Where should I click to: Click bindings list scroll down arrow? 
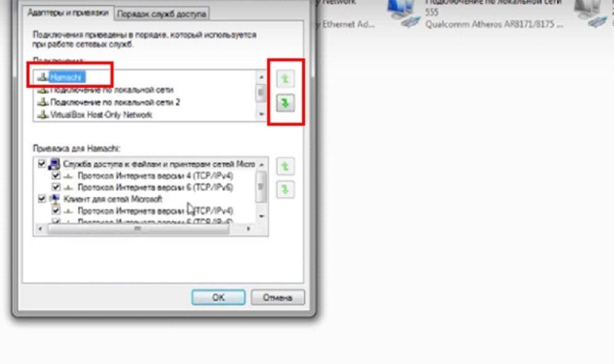coord(261,216)
